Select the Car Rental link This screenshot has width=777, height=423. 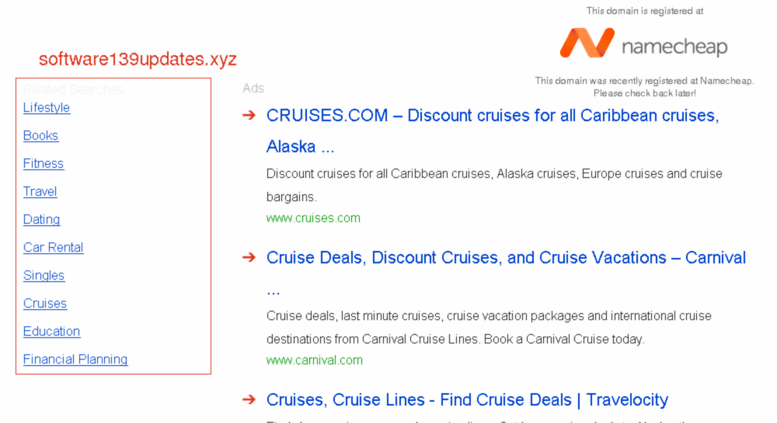click(x=54, y=247)
